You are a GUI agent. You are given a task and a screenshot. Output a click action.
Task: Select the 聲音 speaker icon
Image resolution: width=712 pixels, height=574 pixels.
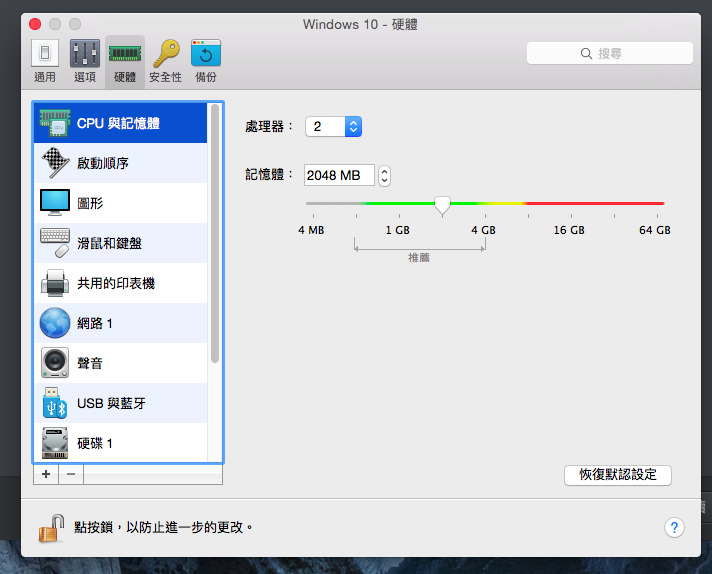coord(55,363)
